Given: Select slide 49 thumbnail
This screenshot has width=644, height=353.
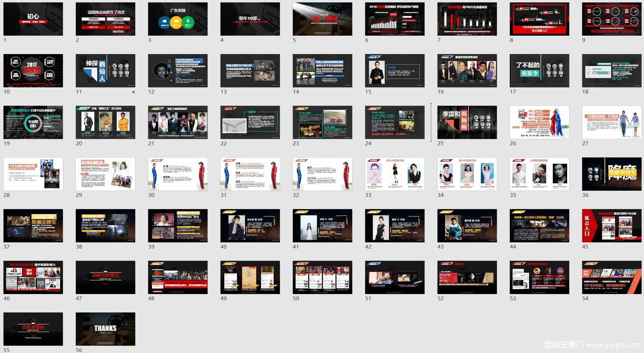Looking at the screenshot, I should 250,277.
